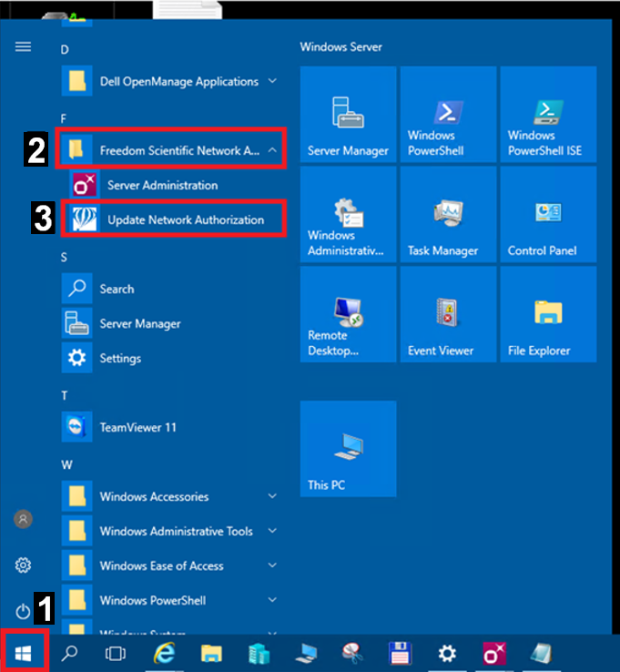Click the floppy disk taskbar icon

pos(400,654)
